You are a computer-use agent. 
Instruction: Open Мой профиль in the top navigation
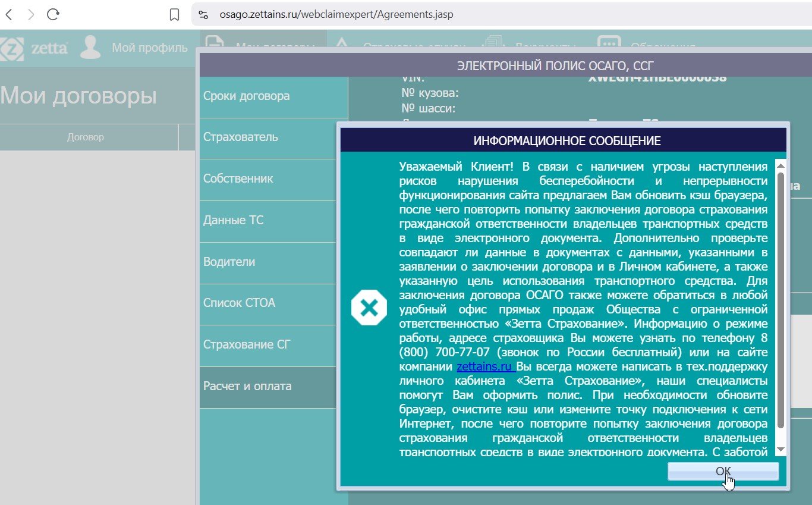(x=149, y=48)
